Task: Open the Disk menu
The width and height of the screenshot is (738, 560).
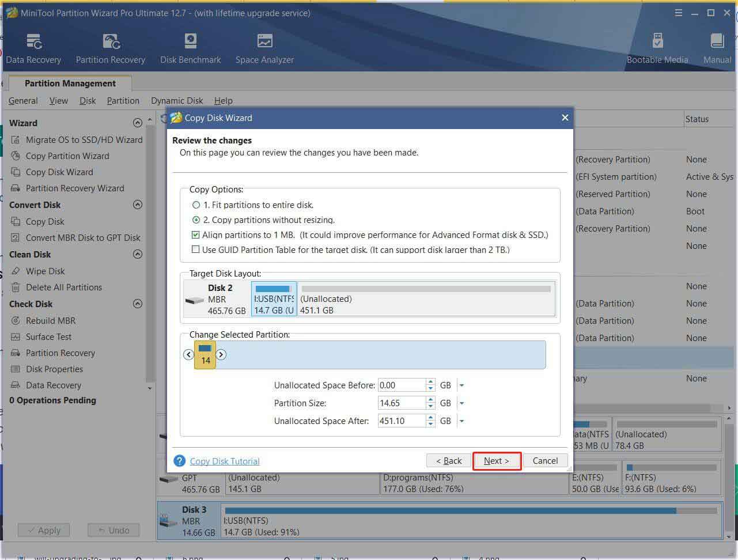Action: point(88,100)
